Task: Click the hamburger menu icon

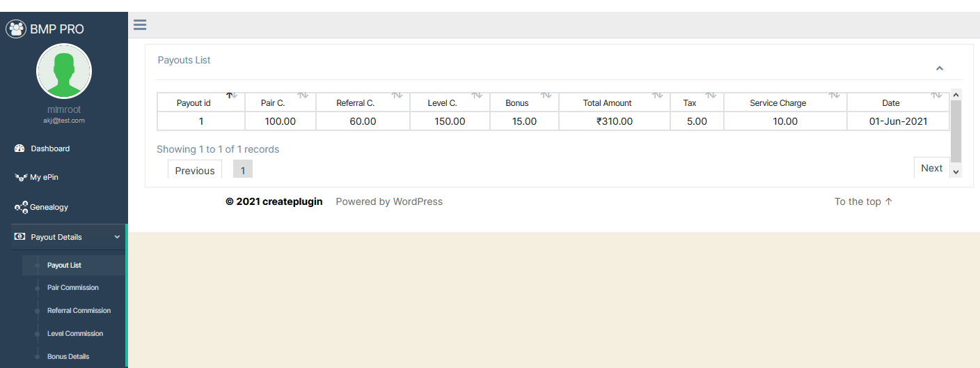Action: point(140,25)
